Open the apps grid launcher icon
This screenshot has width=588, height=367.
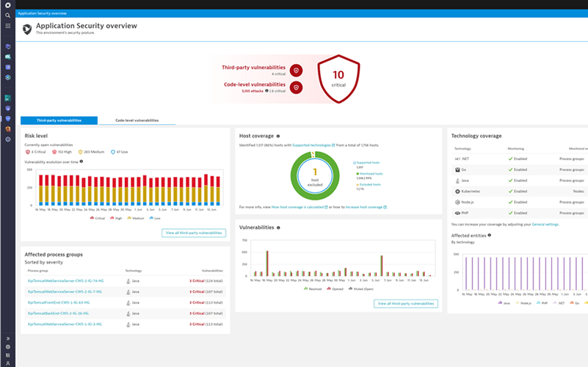pos(7,26)
